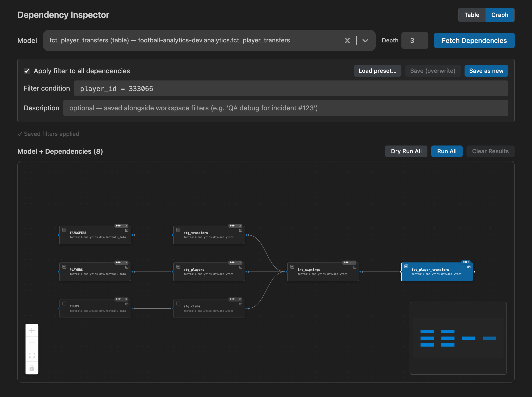Uncheck the PLAYERS node checkbox
The image size is (532, 397).
[64, 267]
